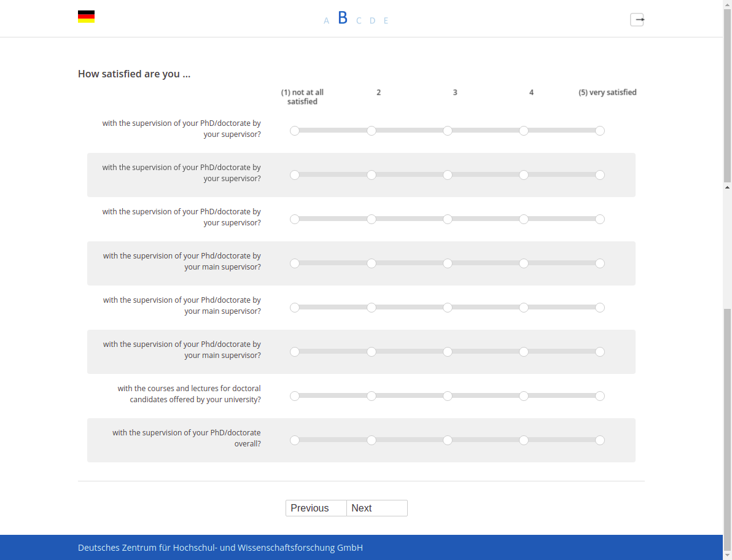Click the column header labeled '3'
The height and width of the screenshot is (560, 732).
pyautogui.click(x=455, y=92)
